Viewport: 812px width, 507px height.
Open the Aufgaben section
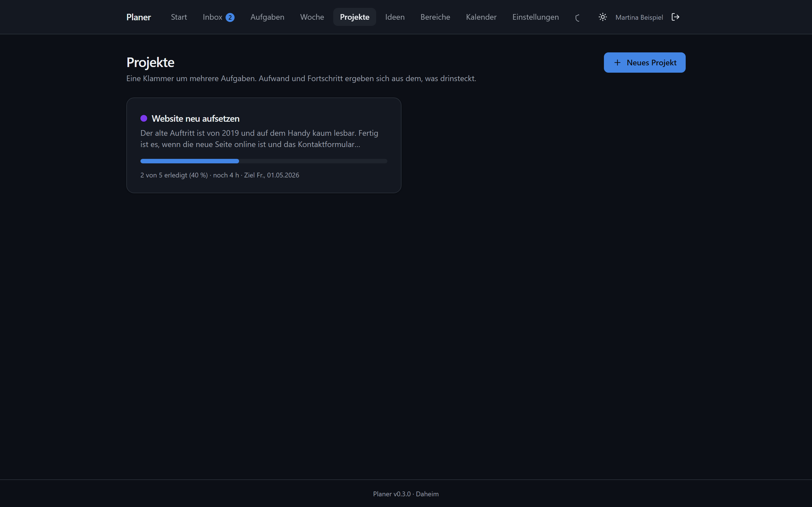[267, 17]
